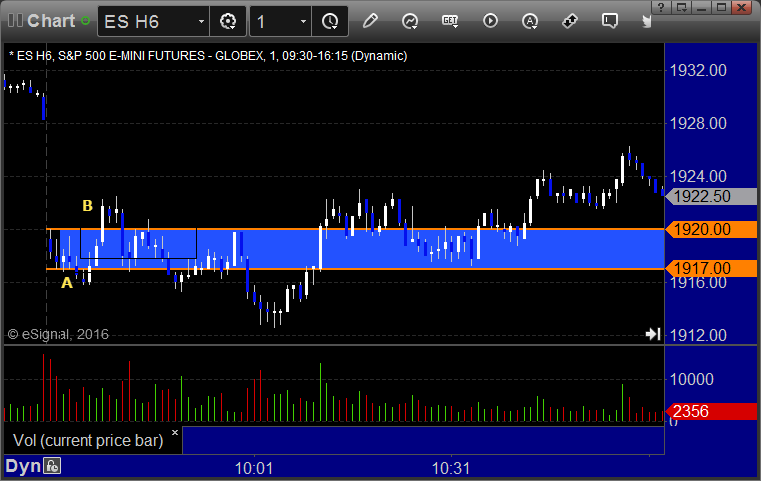Click the Twitter bird icon
Screen dimensions: 761x481
coord(646,21)
